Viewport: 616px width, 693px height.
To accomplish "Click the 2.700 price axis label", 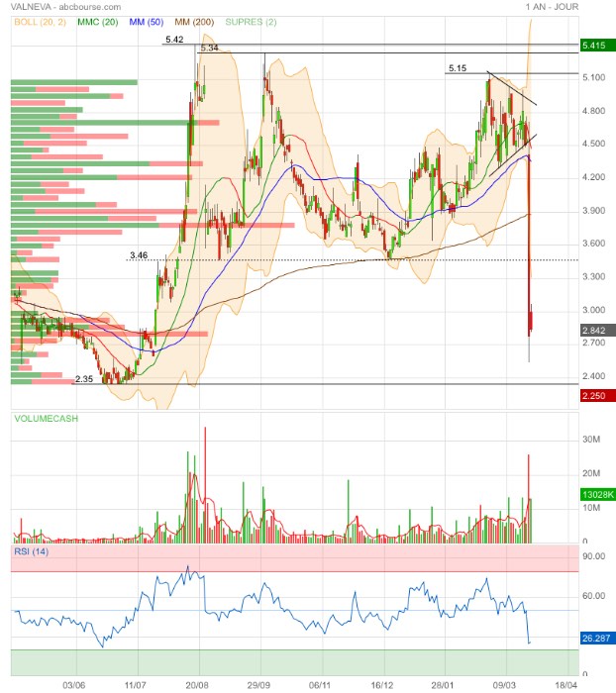I will [x=594, y=343].
